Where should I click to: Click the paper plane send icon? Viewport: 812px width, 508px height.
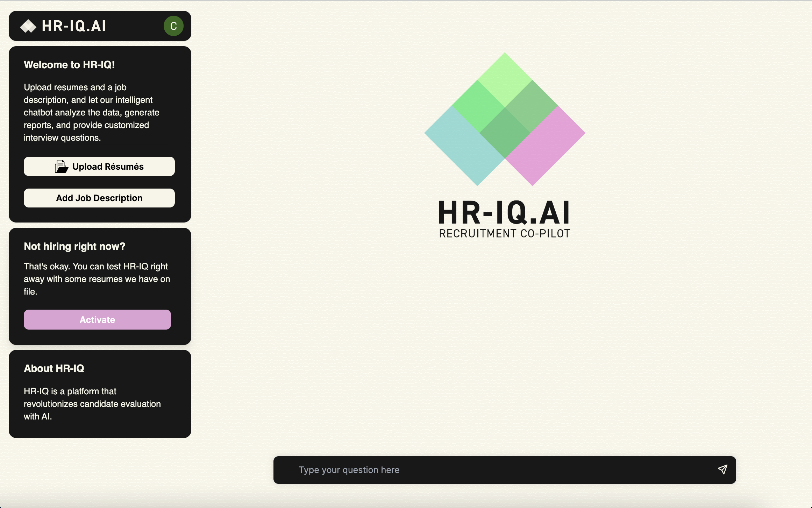(x=722, y=470)
